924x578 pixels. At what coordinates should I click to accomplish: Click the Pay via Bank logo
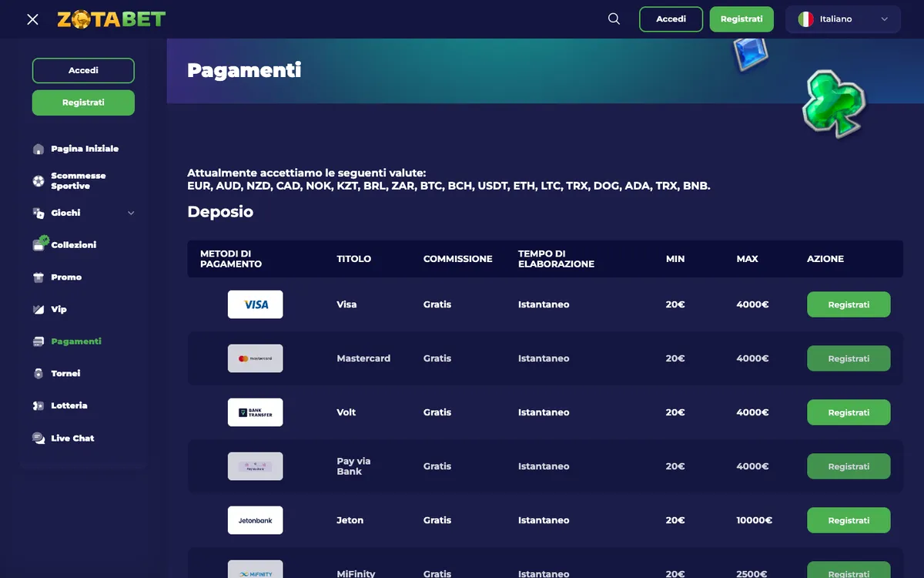[x=255, y=466]
